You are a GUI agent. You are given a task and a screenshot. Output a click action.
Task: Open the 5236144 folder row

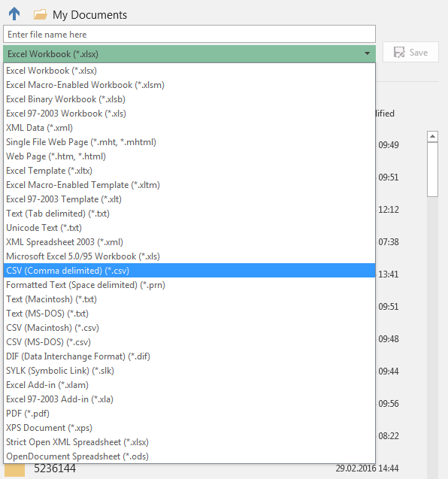click(201, 468)
